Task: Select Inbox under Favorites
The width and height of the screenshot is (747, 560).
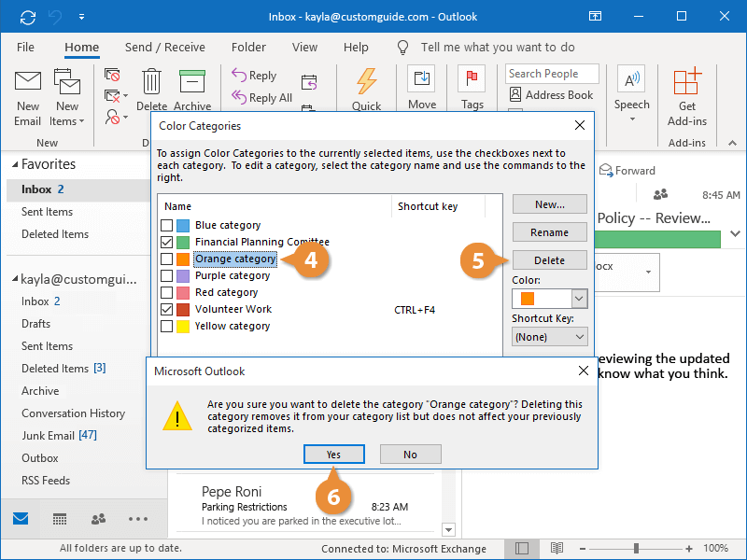Action: pyautogui.click(x=78, y=189)
